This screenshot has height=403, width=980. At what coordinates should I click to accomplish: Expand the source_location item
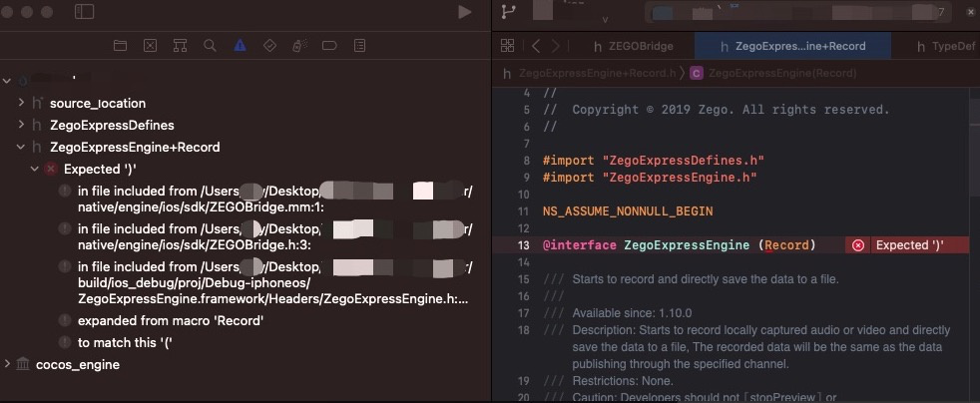pos(21,103)
